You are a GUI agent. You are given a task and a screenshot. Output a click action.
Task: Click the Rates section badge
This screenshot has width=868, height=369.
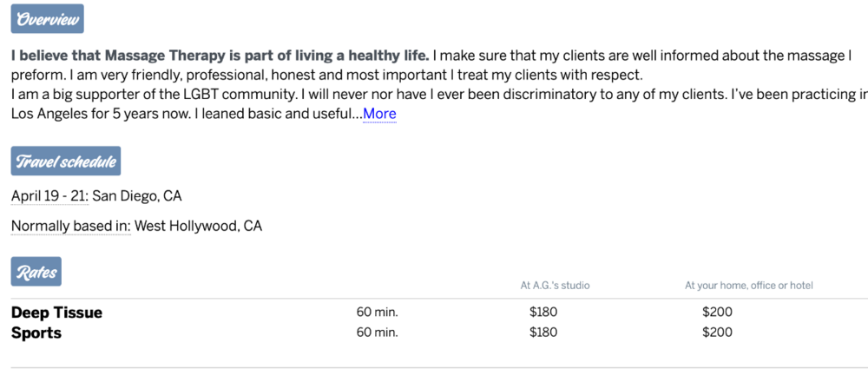click(36, 272)
